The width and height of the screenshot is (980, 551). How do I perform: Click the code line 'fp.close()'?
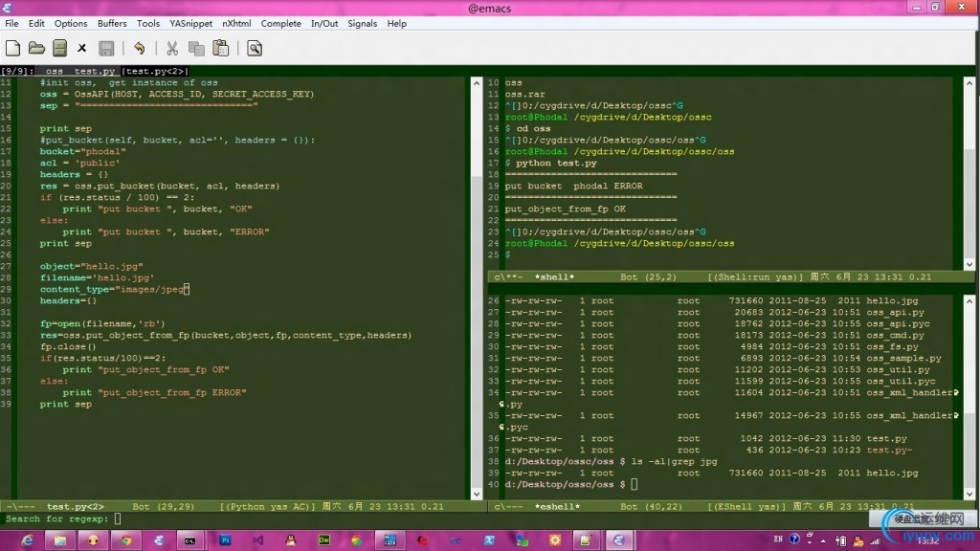point(68,346)
